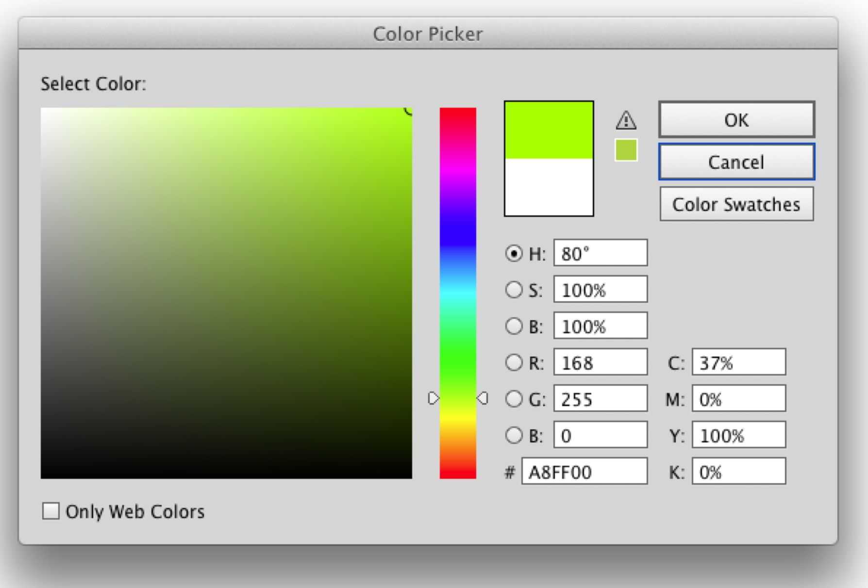Select the G green radio button
This screenshot has width=868, height=588.
tap(514, 399)
